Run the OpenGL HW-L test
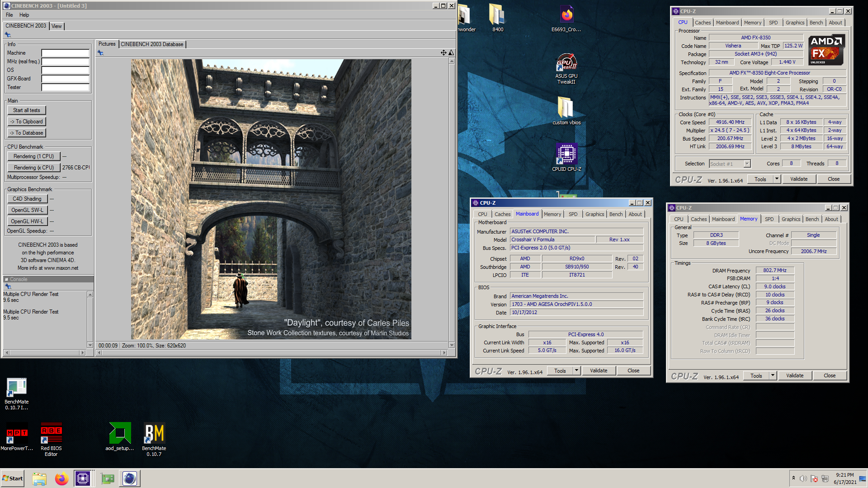Viewport: 868px width, 488px height. click(x=27, y=221)
